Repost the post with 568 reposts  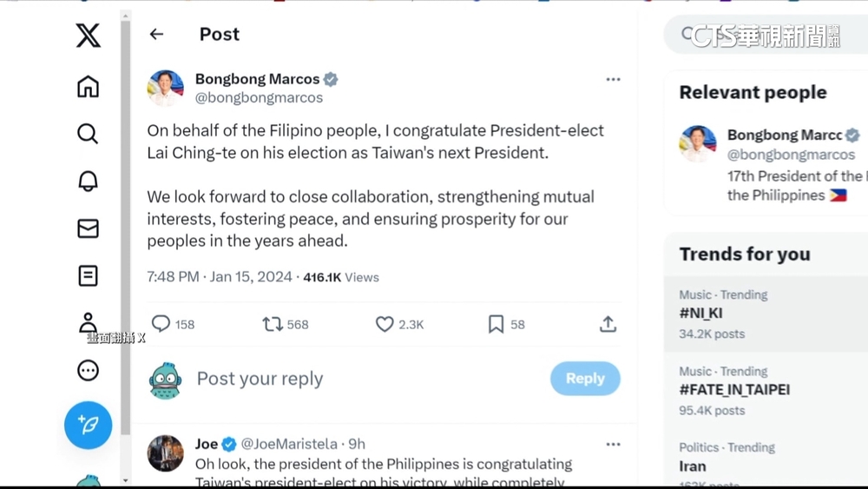273,324
